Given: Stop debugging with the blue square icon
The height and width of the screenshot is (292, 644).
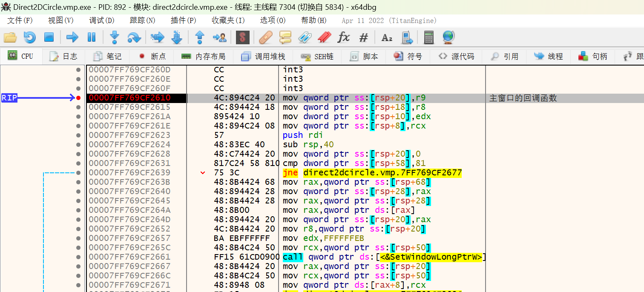Looking at the screenshot, I should tap(49, 37).
